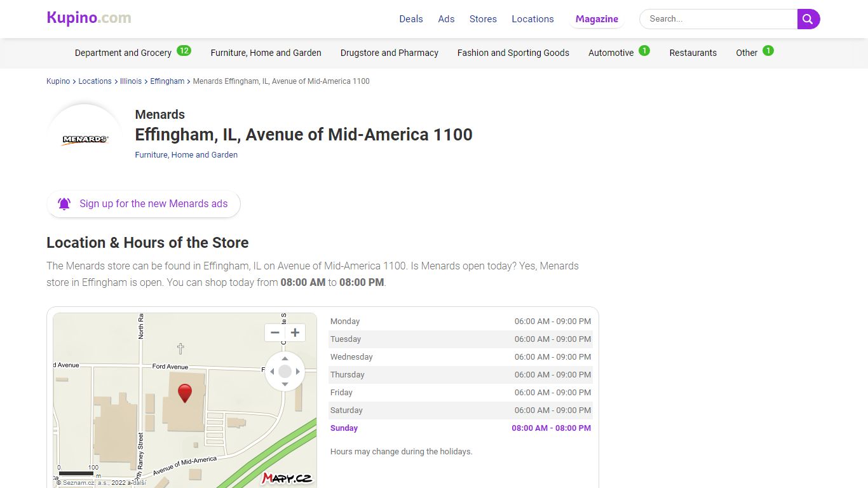The image size is (868, 488).
Task: Open the Ads menu item
Action: [x=447, y=19]
